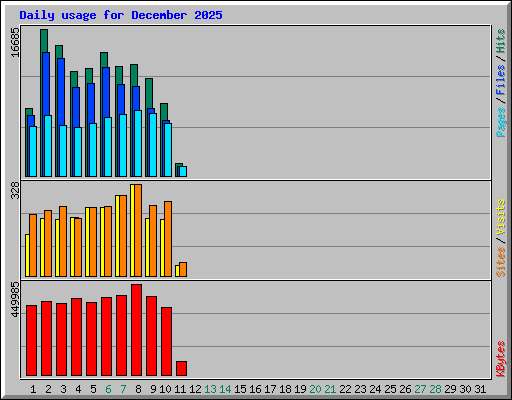Click day 5 on the x-axis
This screenshot has height=400, width=512.
click(x=93, y=389)
